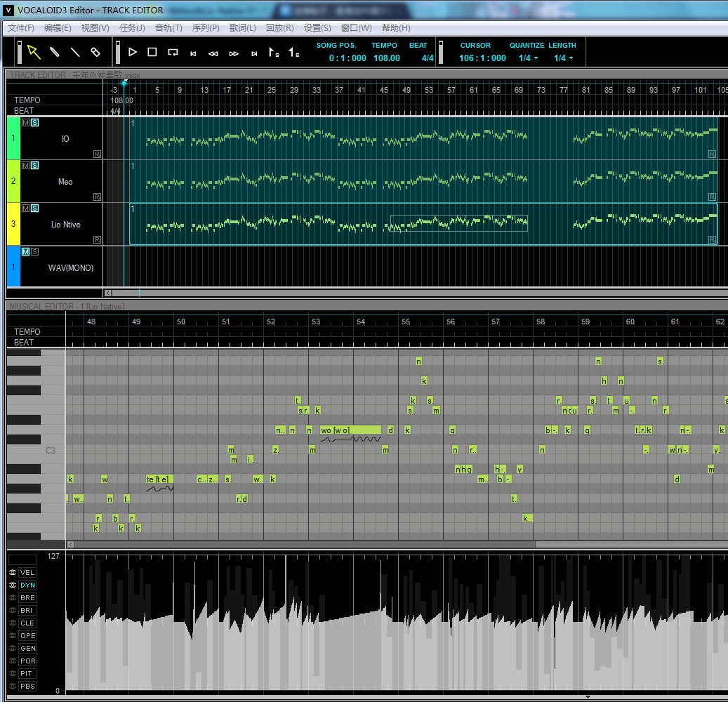The height and width of the screenshot is (702, 728).
Task: Solo the Lio Ntive track
Action: [35, 208]
